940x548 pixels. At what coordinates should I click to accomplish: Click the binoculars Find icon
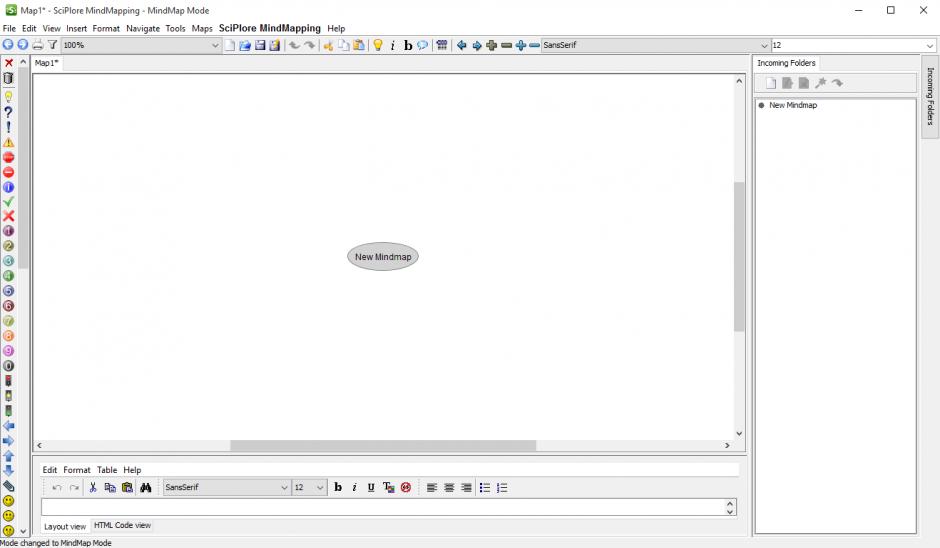146,487
